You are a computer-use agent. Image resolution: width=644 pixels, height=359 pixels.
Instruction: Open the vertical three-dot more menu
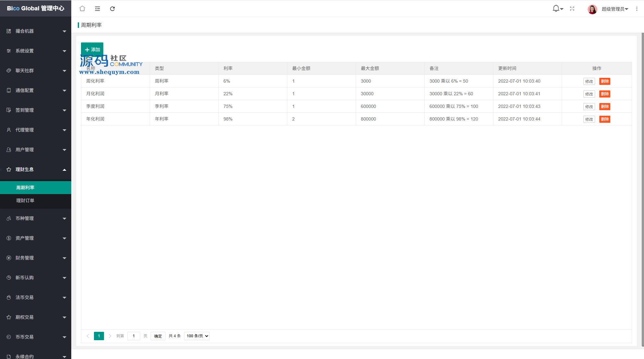point(637,9)
